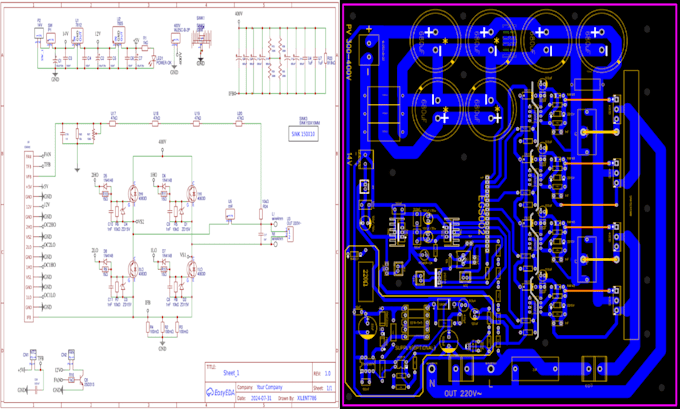Select the U2 7805 regulator symbol
680x409 pixels.
pyautogui.click(x=118, y=35)
